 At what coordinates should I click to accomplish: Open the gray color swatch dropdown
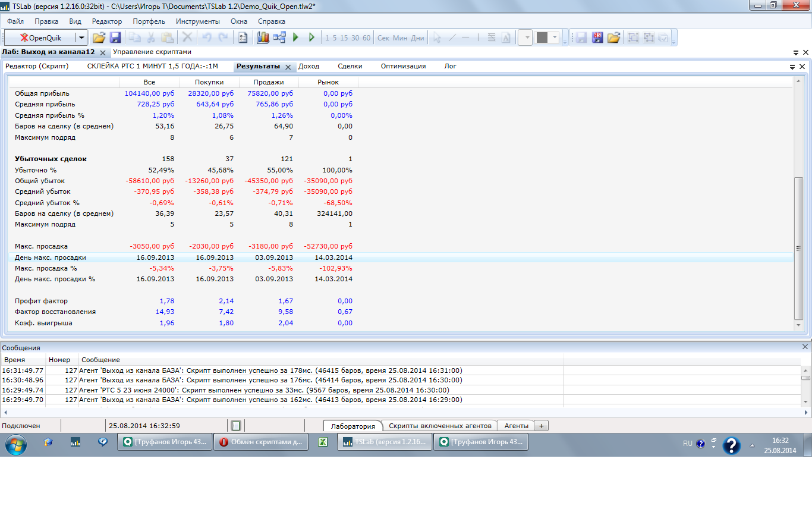(x=555, y=37)
